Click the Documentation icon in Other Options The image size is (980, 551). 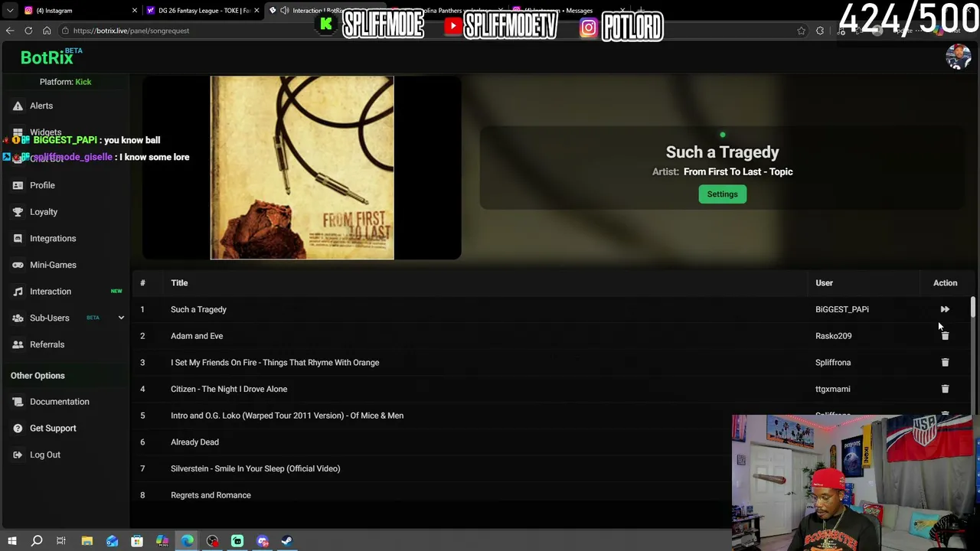coord(18,402)
